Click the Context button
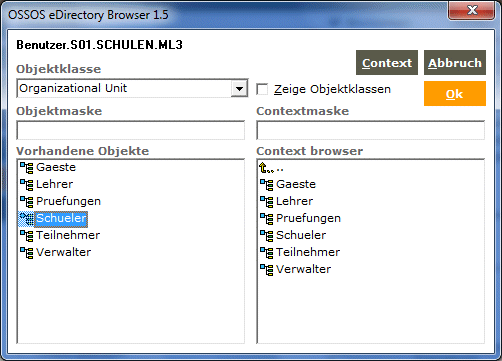The width and height of the screenshot is (502, 361). (x=387, y=63)
